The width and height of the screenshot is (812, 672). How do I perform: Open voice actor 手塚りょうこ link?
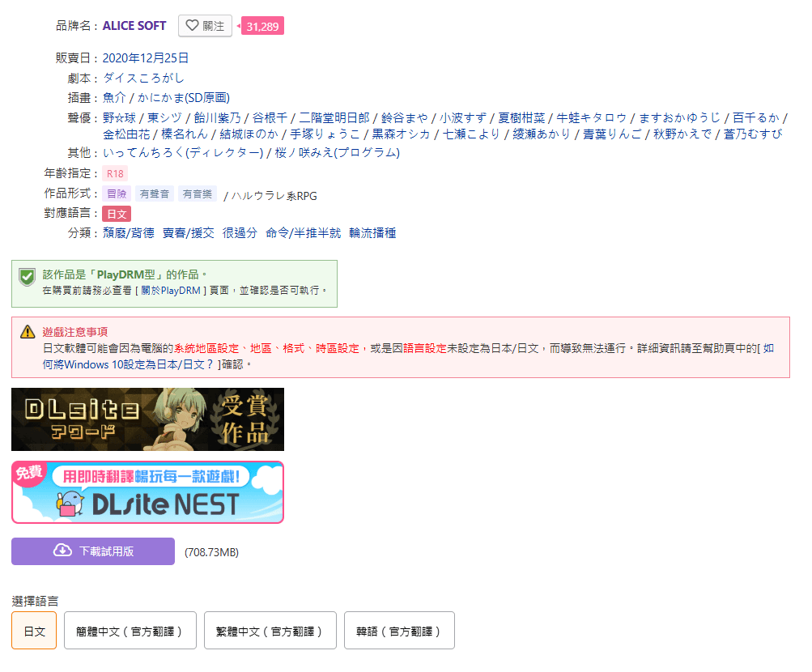(x=325, y=134)
